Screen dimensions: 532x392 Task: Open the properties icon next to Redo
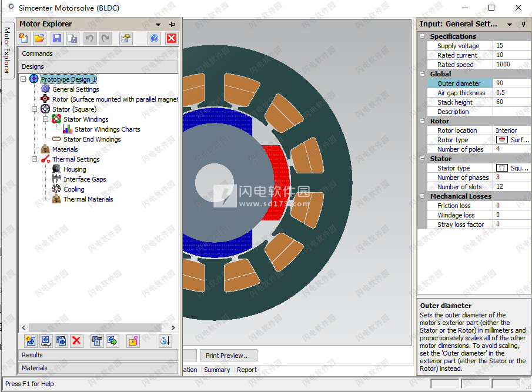tap(126, 38)
